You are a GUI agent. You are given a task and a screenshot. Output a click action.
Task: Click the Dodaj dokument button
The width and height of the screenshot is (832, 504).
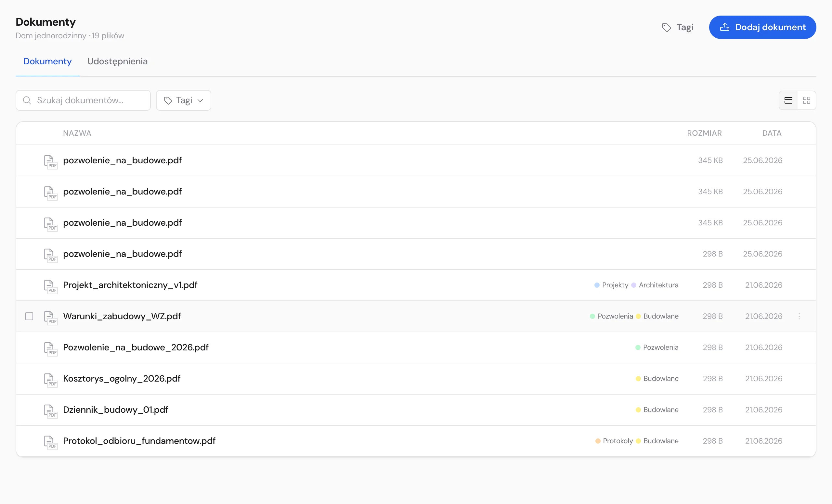(762, 27)
